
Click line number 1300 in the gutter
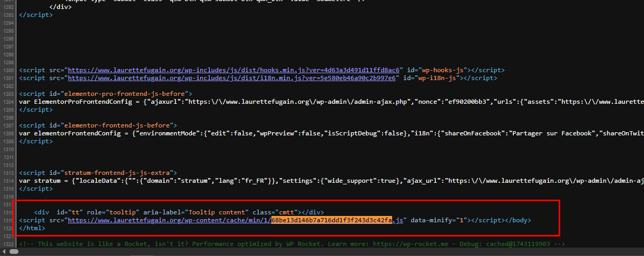8,70
